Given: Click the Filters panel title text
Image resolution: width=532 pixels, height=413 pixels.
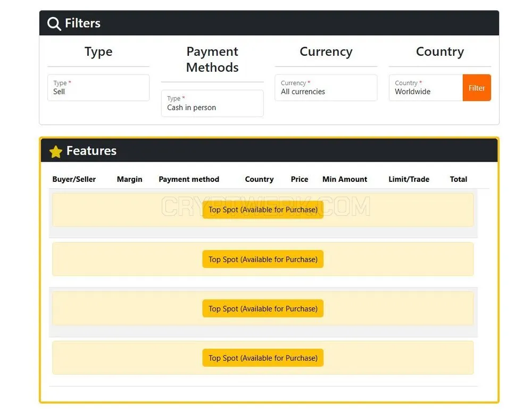Looking at the screenshot, I should 82,23.
